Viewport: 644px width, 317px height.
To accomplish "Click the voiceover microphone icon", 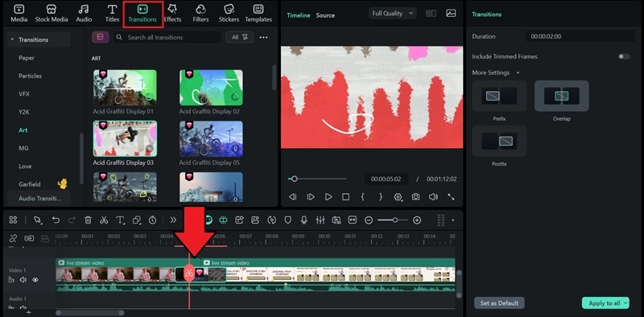I will click(x=304, y=220).
